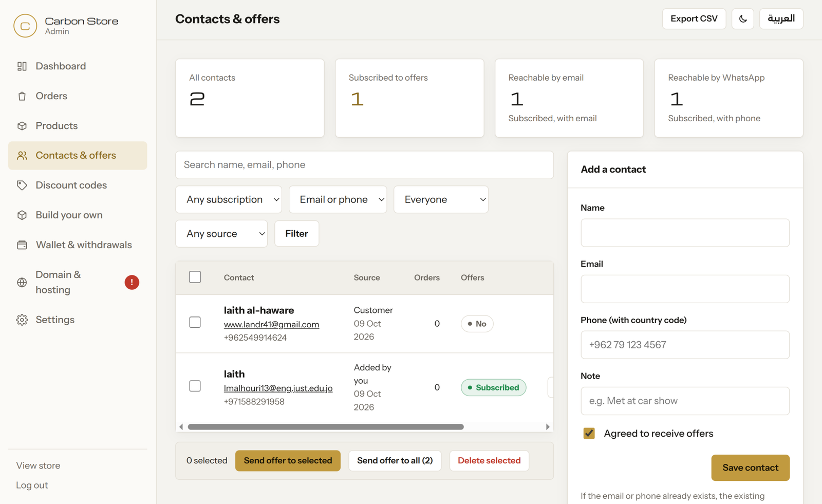Click the Discount codes tag icon
The width and height of the screenshot is (822, 504).
[x=22, y=185]
